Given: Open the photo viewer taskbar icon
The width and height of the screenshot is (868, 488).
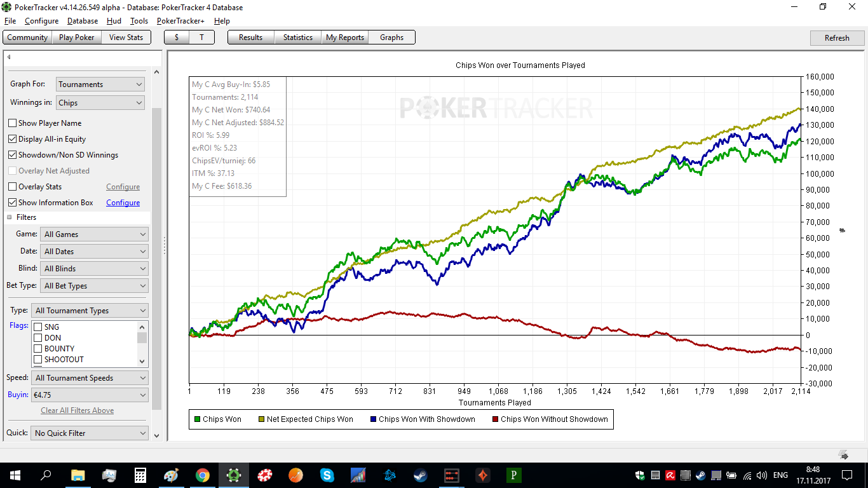Looking at the screenshot, I should click(x=109, y=475).
